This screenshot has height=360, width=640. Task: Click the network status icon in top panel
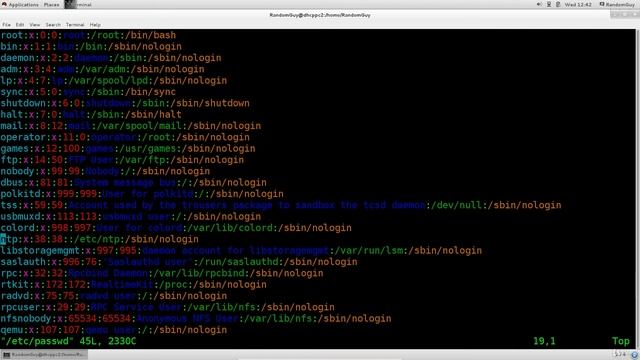[549, 4]
